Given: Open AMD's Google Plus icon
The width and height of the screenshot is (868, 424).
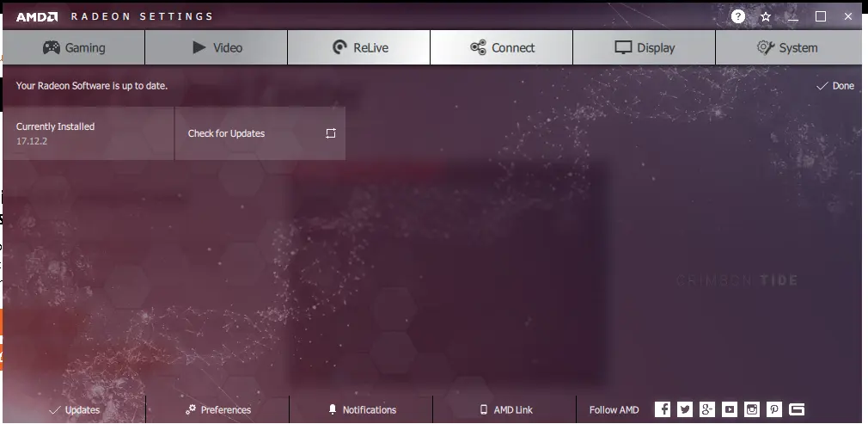Looking at the screenshot, I should (707, 409).
